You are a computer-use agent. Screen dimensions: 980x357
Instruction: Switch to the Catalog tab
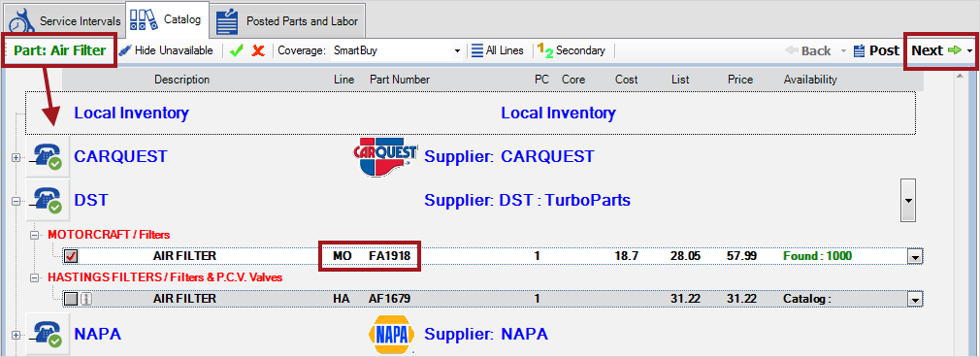pyautogui.click(x=166, y=19)
